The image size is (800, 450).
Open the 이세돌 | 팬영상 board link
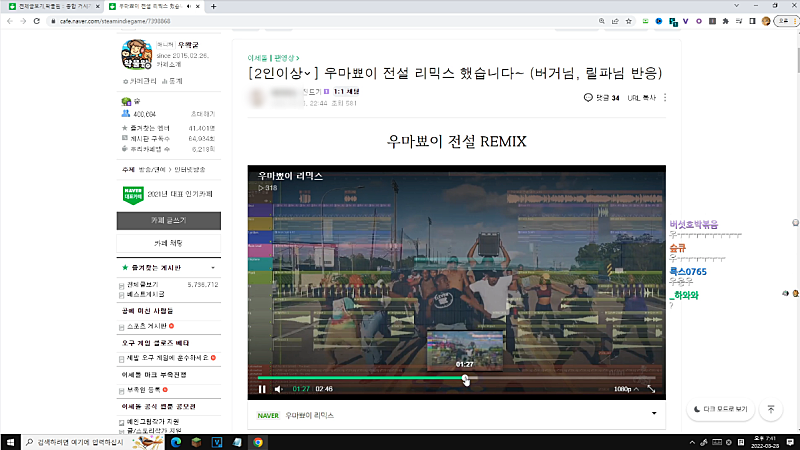(x=273, y=58)
